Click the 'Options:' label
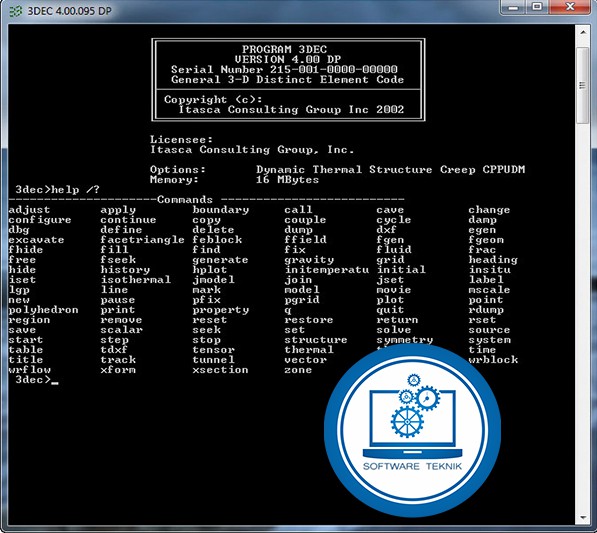Screen dimensions: 597x533 pos(177,169)
